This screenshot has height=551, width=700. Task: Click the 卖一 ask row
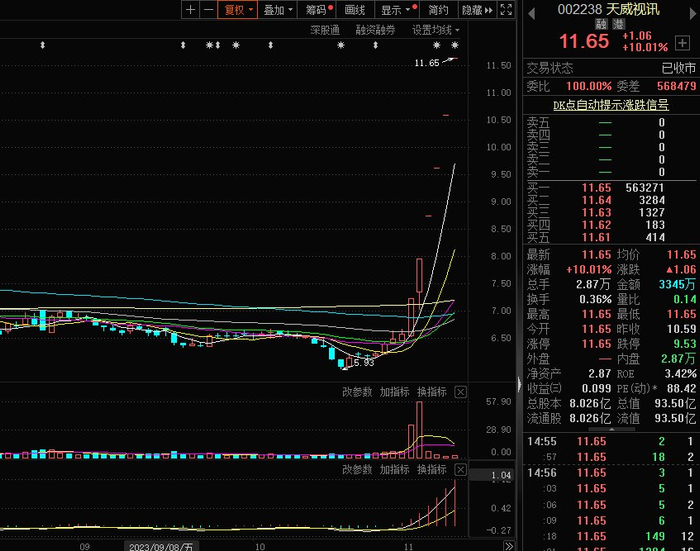click(611, 172)
